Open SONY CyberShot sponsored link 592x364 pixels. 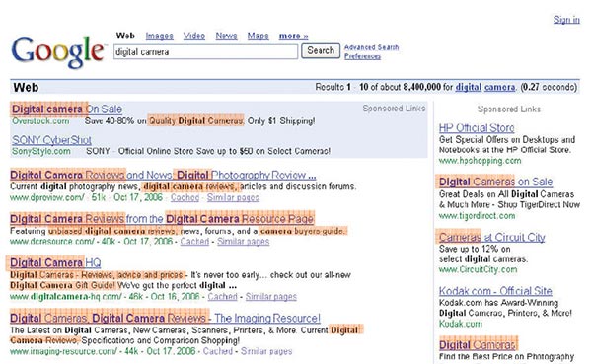click(51, 140)
